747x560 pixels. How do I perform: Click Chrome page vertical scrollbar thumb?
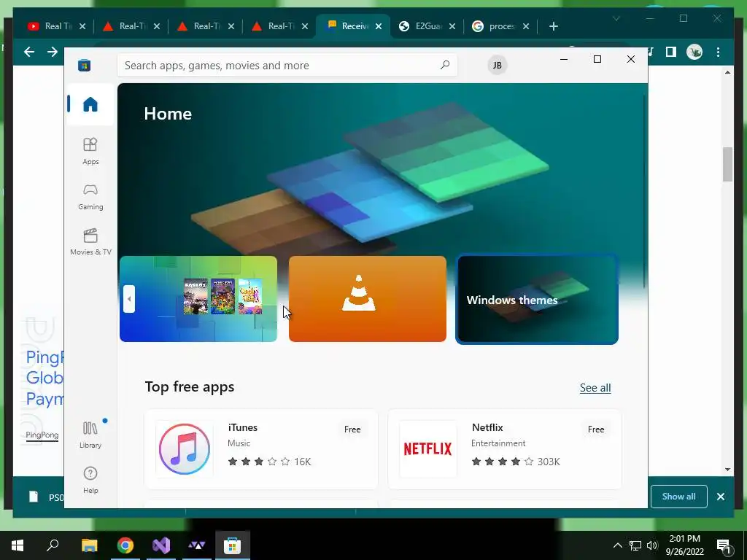point(727,164)
